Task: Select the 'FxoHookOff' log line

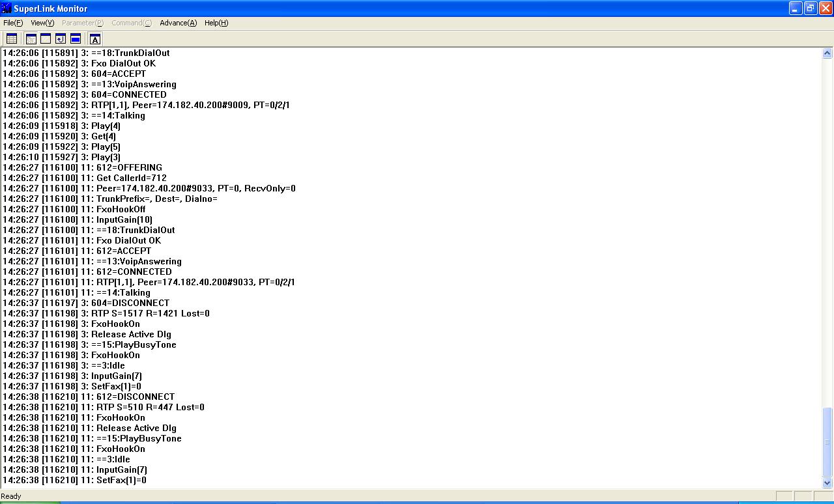Action: 74,209
